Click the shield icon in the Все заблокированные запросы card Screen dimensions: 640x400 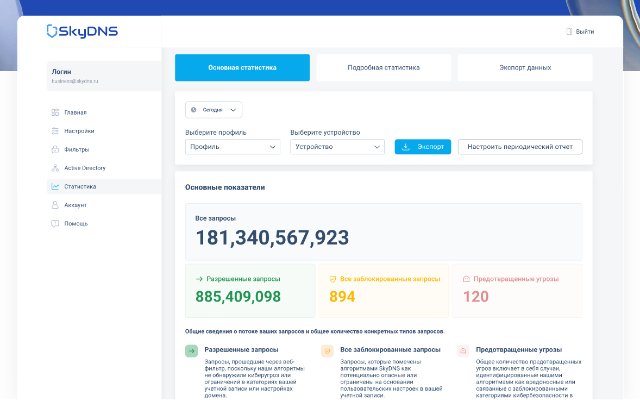(333, 279)
